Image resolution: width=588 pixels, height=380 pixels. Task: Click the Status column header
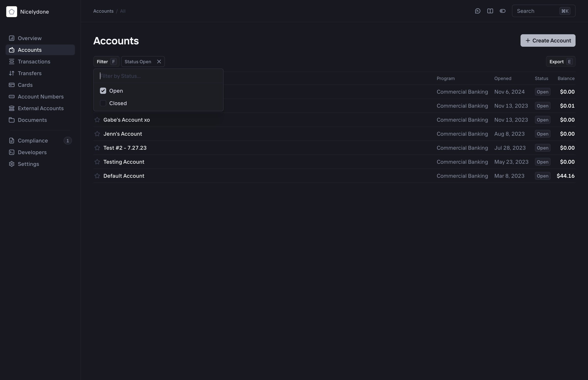(x=541, y=79)
